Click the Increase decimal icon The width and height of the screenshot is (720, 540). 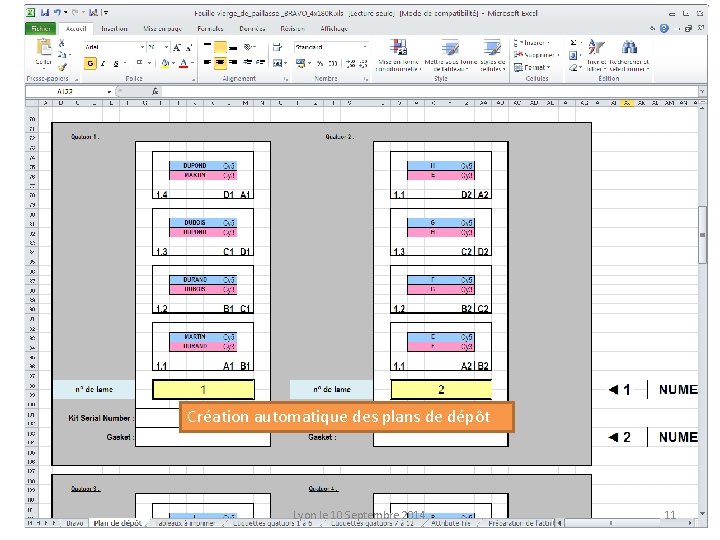point(351,63)
